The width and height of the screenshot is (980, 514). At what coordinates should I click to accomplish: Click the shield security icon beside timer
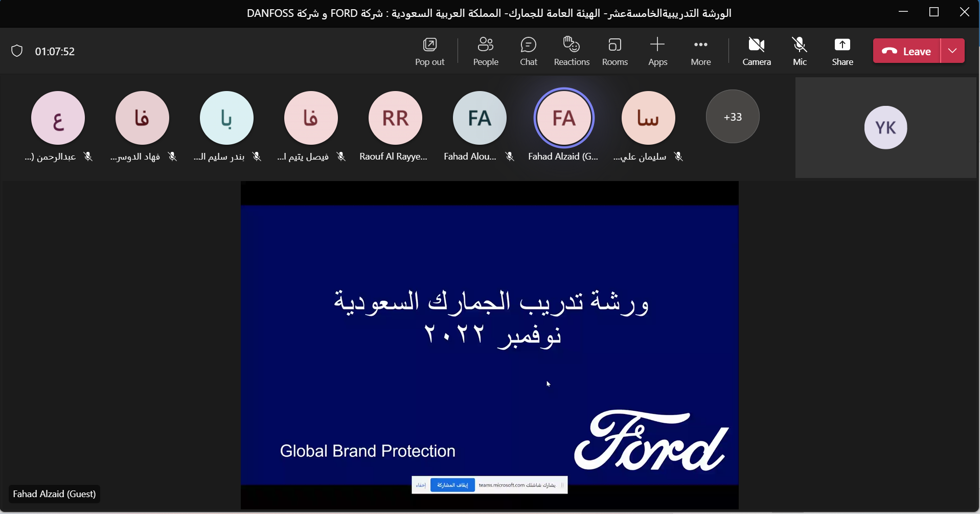click(x=17, y=51)
